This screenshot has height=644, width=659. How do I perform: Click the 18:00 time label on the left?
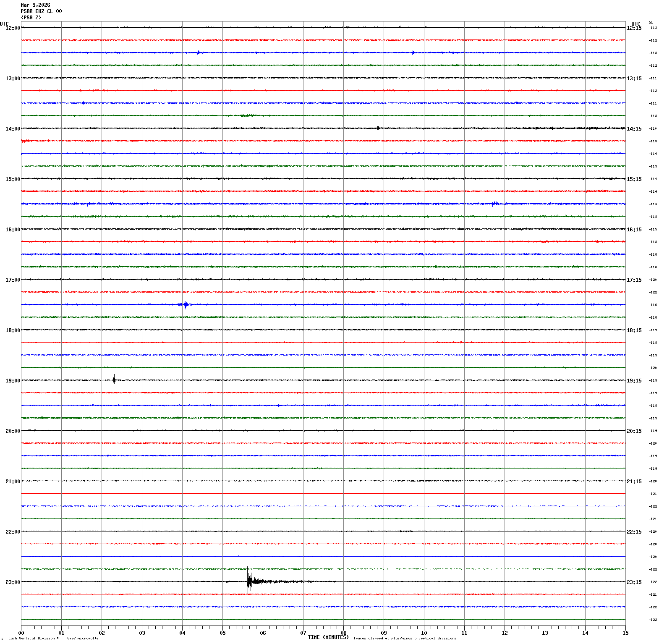coord(13,330)
